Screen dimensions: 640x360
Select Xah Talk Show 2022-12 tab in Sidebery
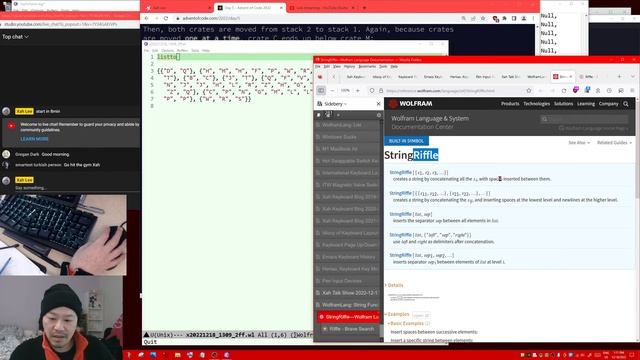tap(348, 293)
